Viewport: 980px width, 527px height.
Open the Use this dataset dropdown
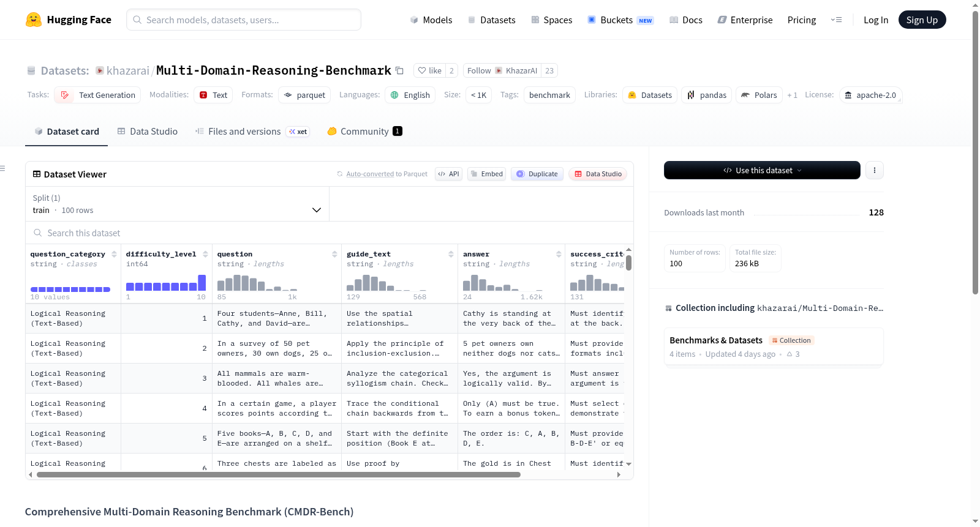(762, 170)
